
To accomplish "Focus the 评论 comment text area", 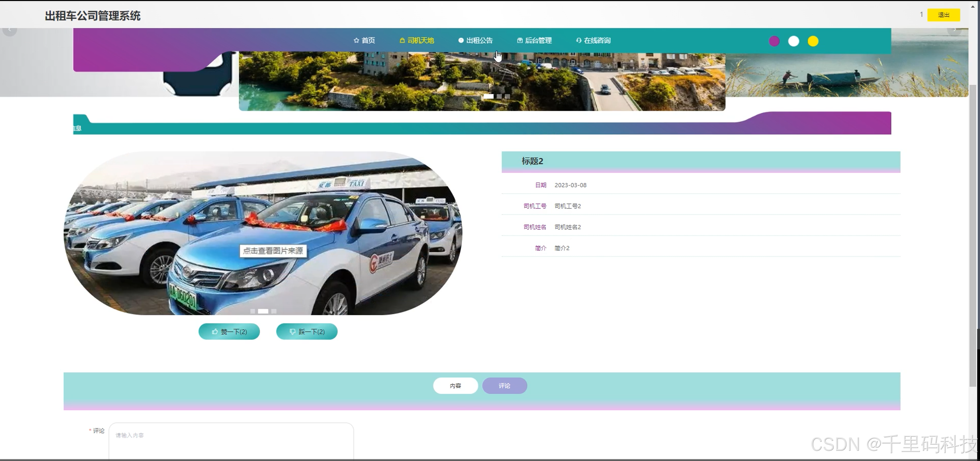I will pyautogui.click(x=231, y=441).
